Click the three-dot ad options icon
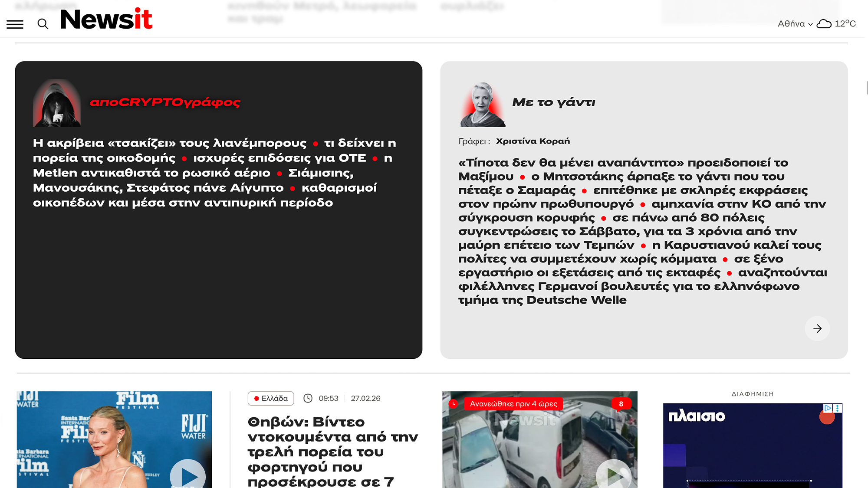This screenshot has height=488, width=868. pos(838,408)
